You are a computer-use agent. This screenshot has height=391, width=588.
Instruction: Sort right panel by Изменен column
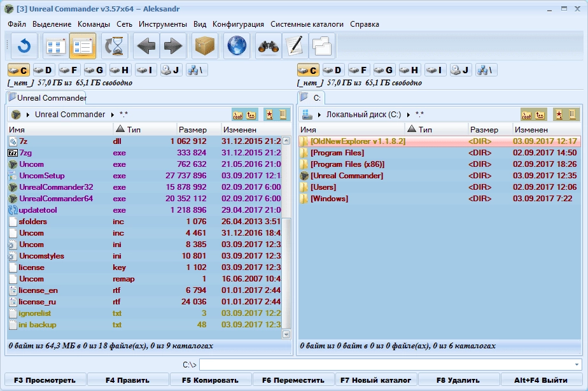coord(547,129)
